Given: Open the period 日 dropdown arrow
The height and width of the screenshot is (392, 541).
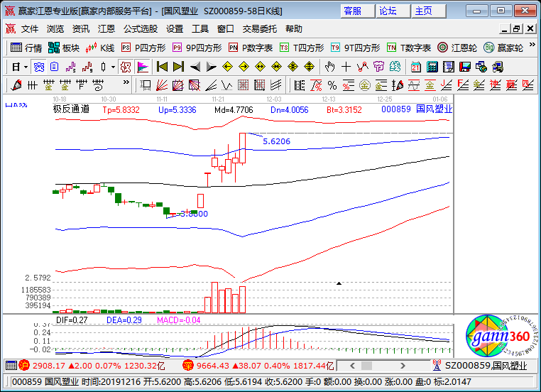Looking at the screenshot, I should pyautogui.click(x=26, y=67).
